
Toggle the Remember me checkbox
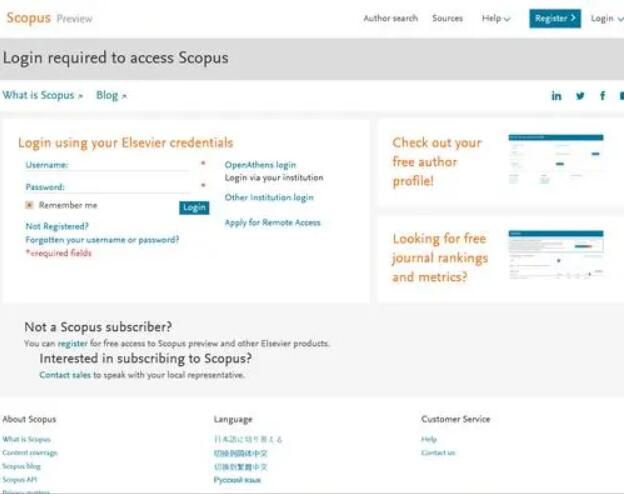30,205
